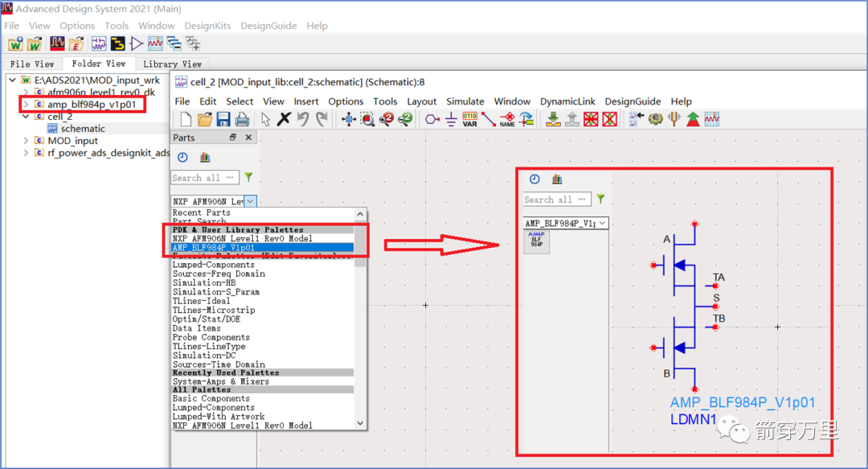The image size is (868, 469).
Task: Click the green filter icon in Parts panel
Action: pyautogui.click(x=249, y=177)
